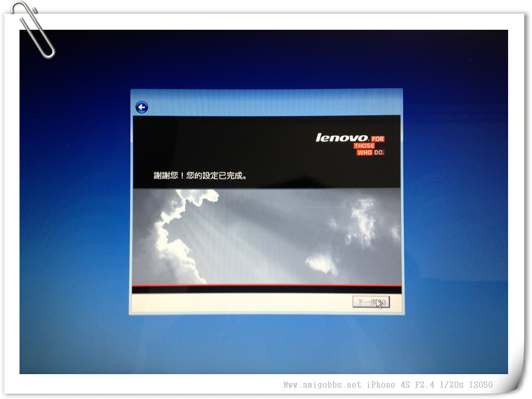Click the black strip under the red line
The image size is (532, 399).
click(x=267, y=290)
